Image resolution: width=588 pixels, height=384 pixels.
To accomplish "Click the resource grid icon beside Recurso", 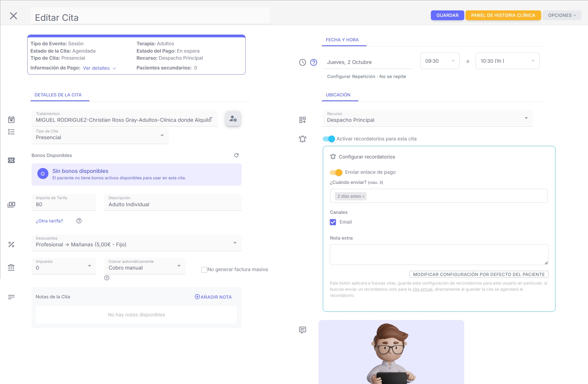I will (x=303, y=120).
